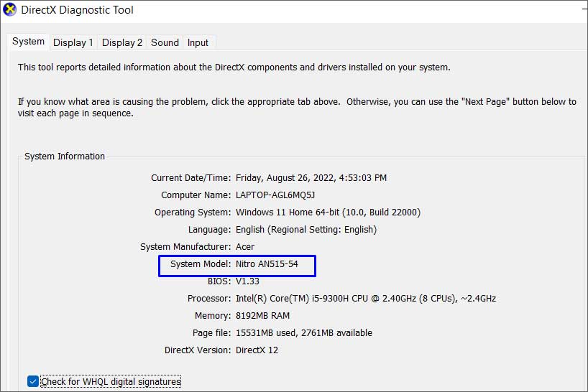Click the English (Regional Setting: English) value
588x392 pixels.
(x=306, y=230)
